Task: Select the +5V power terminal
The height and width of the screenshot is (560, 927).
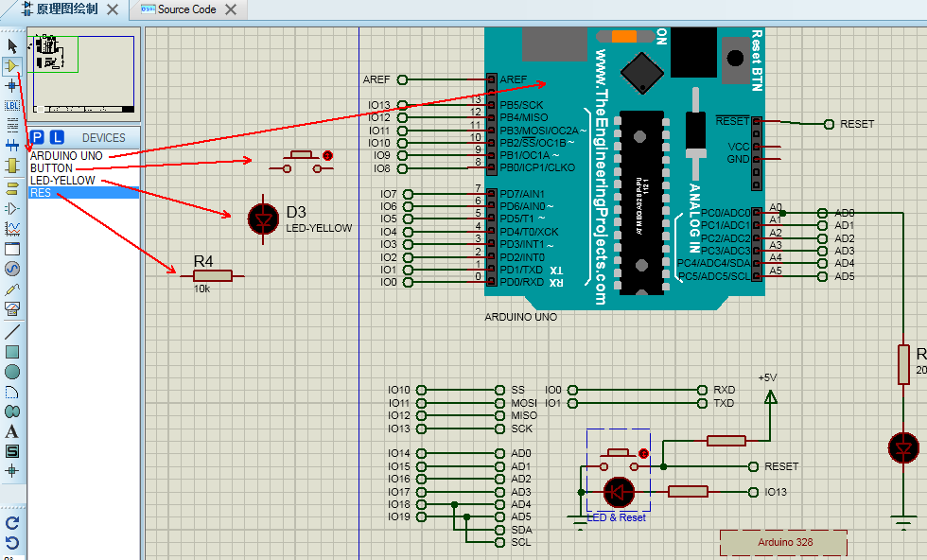Action: pyautogui.click(x=770, y=398)
